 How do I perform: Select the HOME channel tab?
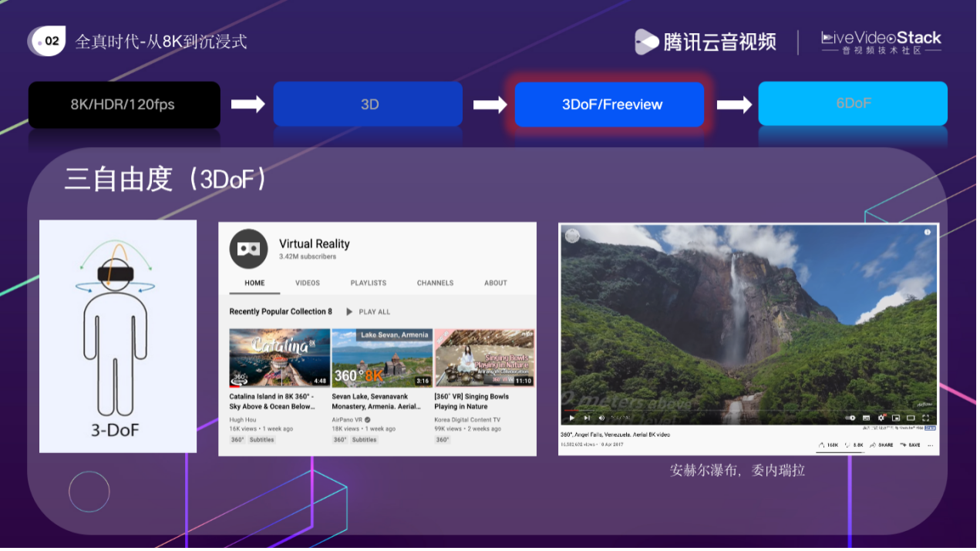tap(254, 283)
